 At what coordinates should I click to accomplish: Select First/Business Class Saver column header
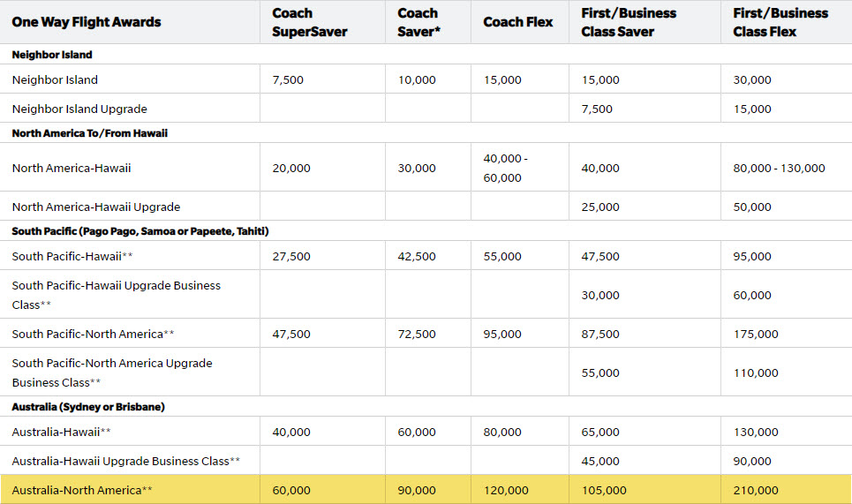(x=629, y=22)
